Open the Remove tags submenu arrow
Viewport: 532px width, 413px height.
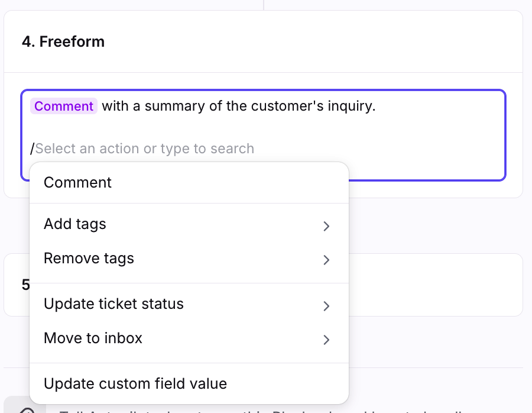pyautogui.click(x=326, y=260)
